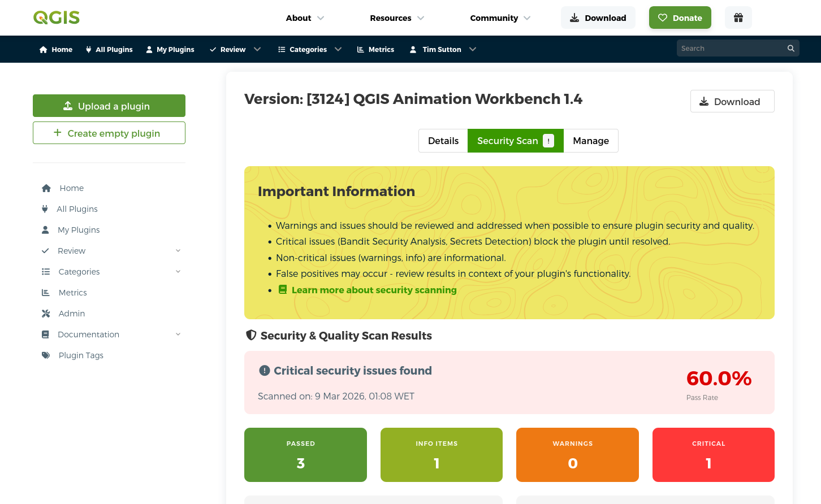Expand the Review item in sidebar
The height and width of the screenshot is (504, 821).
(x=178, y=251)
